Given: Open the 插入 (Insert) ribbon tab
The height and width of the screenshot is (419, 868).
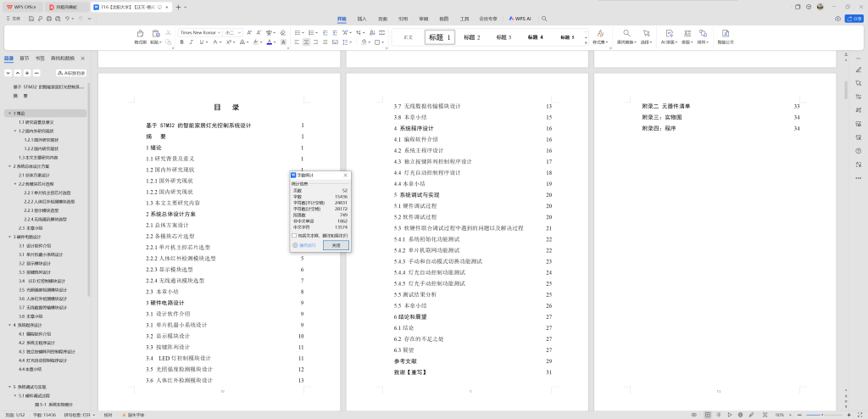Looking at the screenshot, I should 362,19.
